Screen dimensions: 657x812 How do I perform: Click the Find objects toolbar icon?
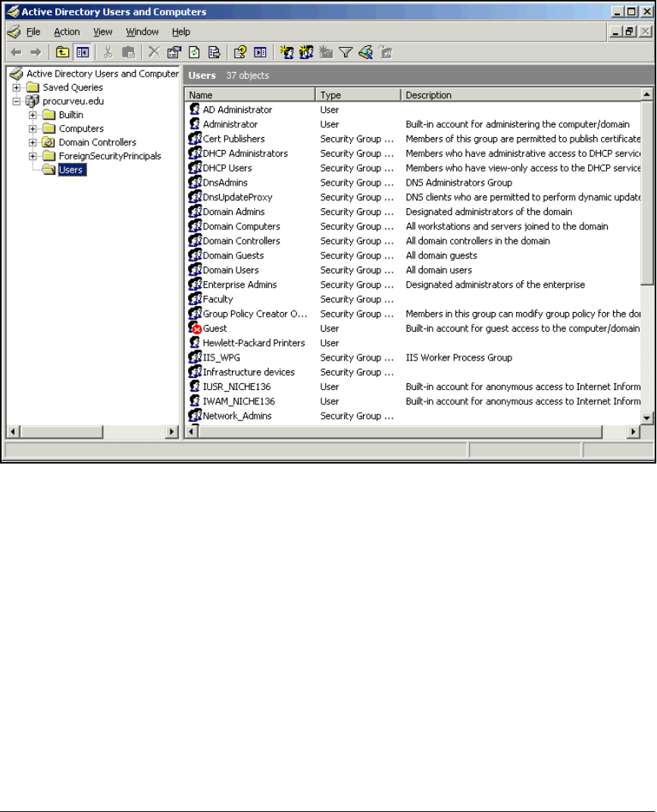(x=366, y=52)
